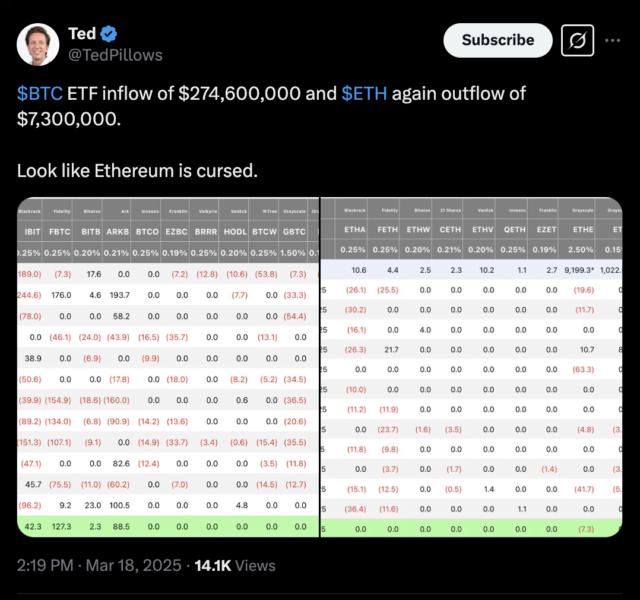Click the FBTC column header in image
This screenshot has height=600, width=640.
click(60, 232)
